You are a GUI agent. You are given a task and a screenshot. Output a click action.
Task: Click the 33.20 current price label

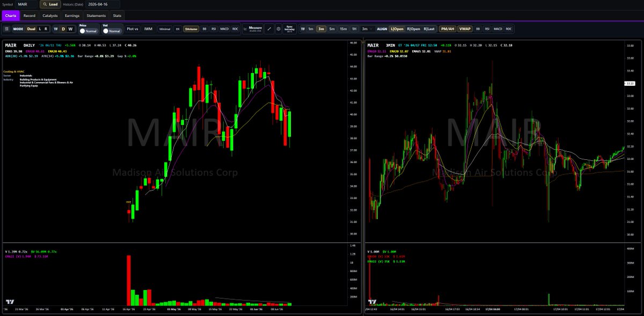point(630,84)
